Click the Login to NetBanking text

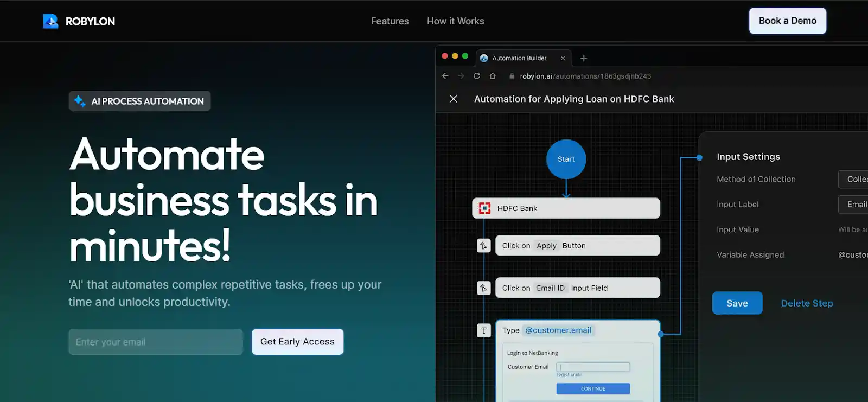532,353
